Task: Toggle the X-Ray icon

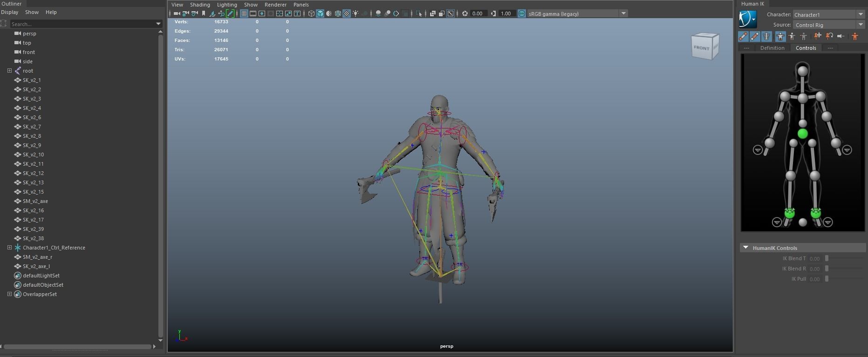Action: [x=433, y=13]
